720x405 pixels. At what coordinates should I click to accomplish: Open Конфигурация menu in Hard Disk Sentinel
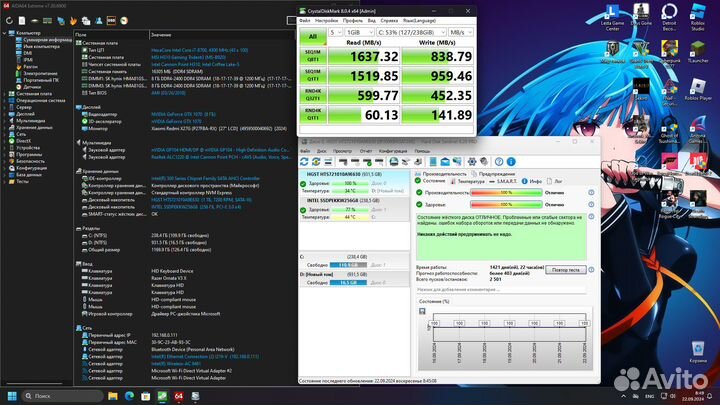393,151
